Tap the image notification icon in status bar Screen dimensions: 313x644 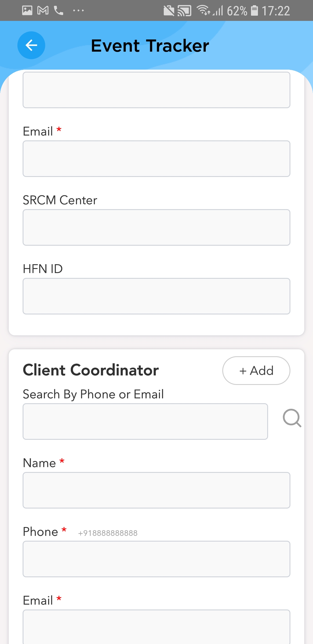[27, 11]
